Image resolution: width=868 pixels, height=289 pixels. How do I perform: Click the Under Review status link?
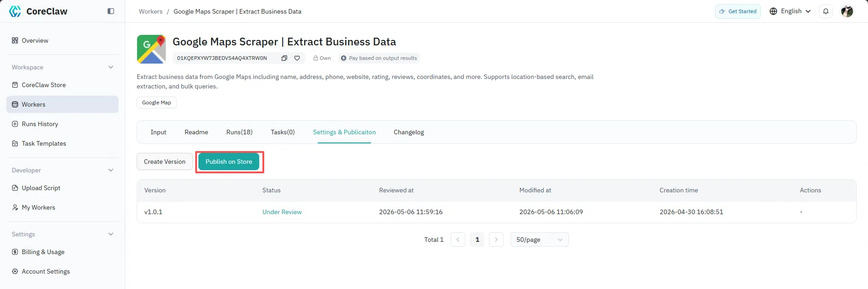[282, 212]
